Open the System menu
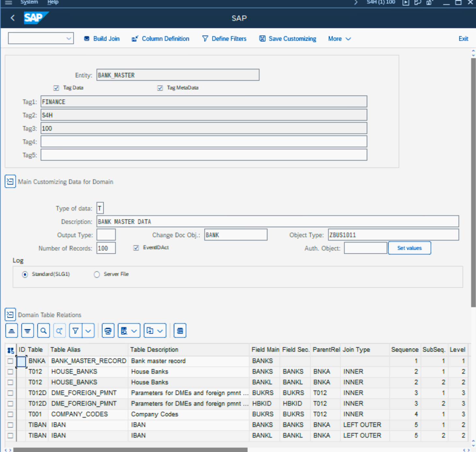The image size is (476, 452). (x=29, y=2)
